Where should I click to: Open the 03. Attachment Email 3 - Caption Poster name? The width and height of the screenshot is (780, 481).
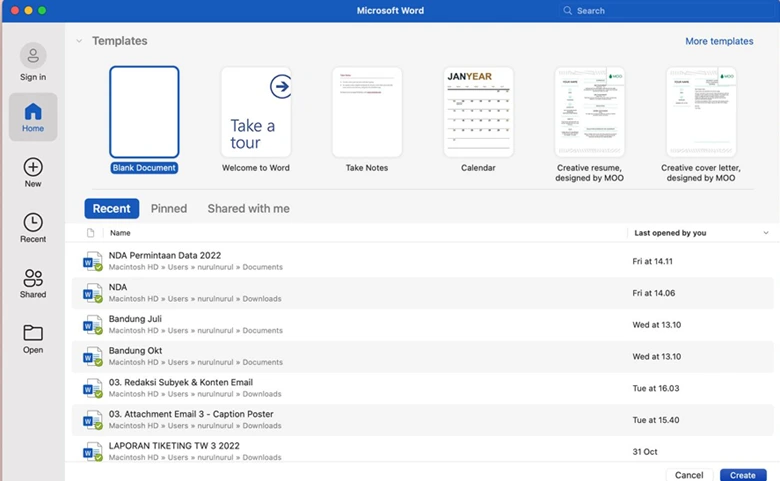tap(191, 414)
